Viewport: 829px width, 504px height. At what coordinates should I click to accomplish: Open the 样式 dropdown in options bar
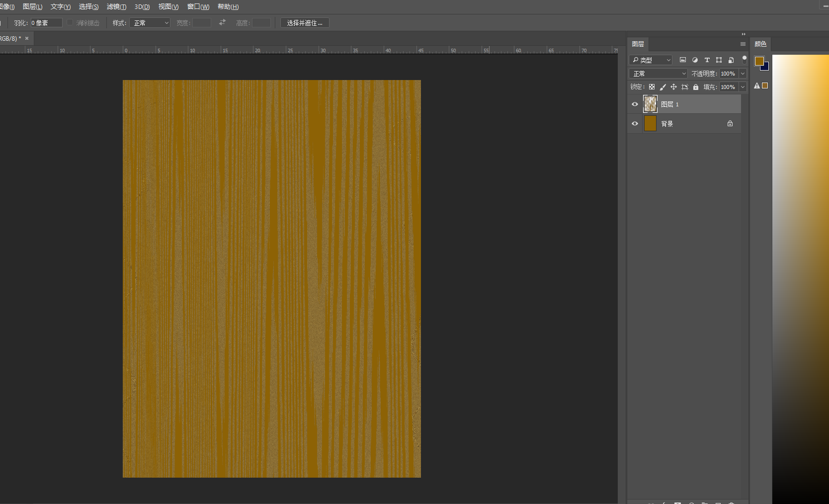click(x=150, y=23)
